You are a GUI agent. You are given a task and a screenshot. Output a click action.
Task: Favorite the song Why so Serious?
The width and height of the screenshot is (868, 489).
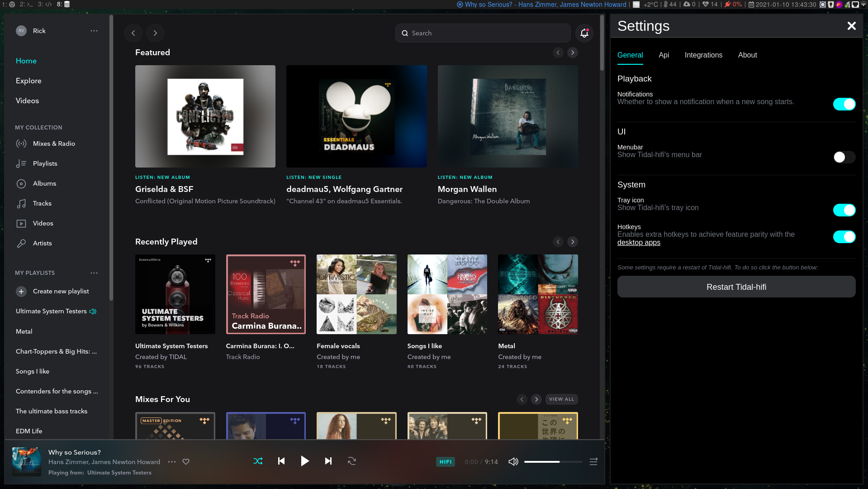click(x=186, y=461)
